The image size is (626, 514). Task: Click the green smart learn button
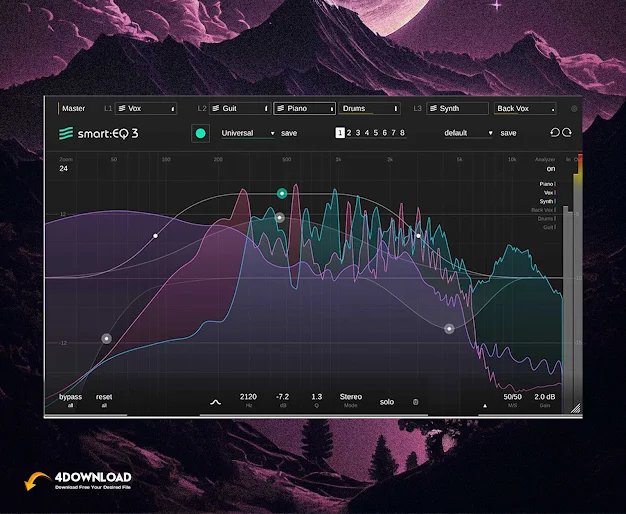click(200, 133)
